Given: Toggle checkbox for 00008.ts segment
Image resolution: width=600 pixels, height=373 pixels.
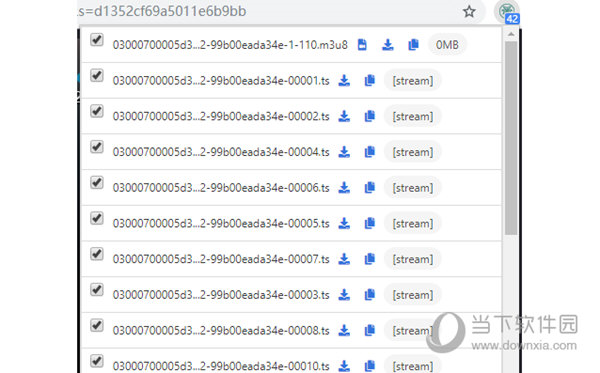Looking at the screenshot, I should click(97, 325).
